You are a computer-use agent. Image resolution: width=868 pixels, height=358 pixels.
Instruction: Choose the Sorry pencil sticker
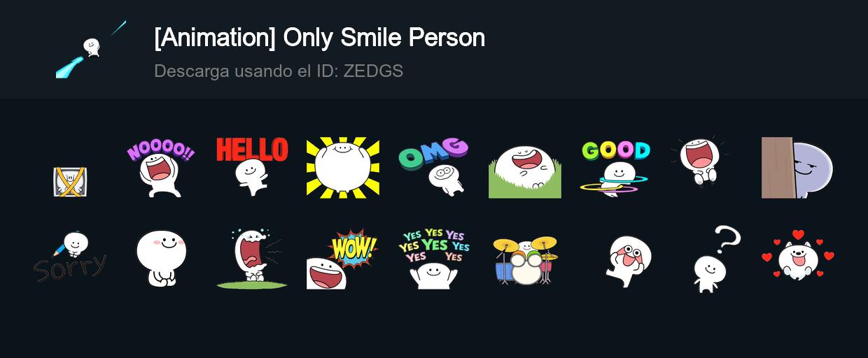tap(70, 258)
